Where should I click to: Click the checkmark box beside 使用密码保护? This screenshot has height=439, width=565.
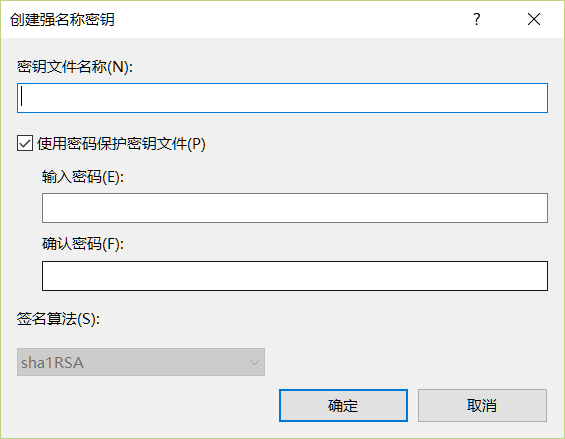point(25,143)
